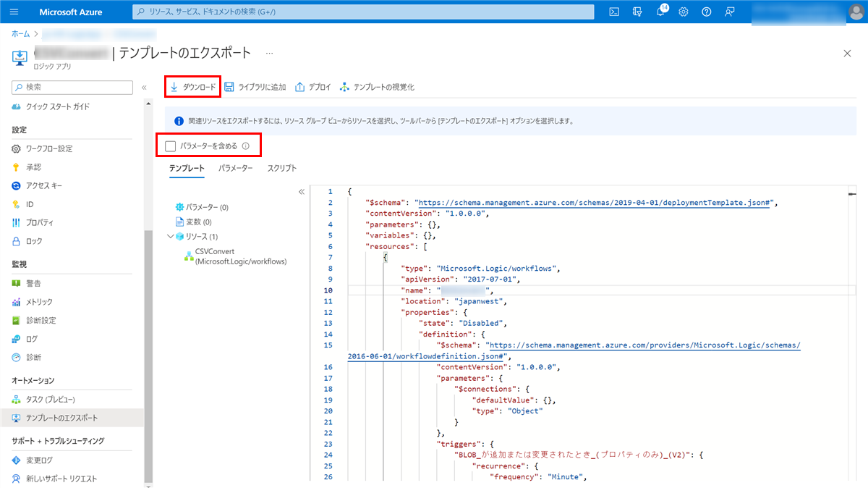Open template visualization (テンプレートの視覚化)
The width and height of the screenshot is (868, 488).
coord(376,87)
